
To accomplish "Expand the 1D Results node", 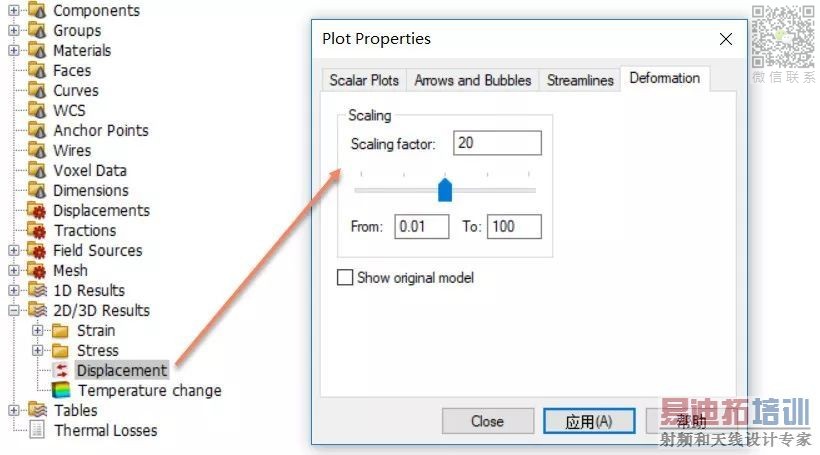I will click(x=14, y=291).
